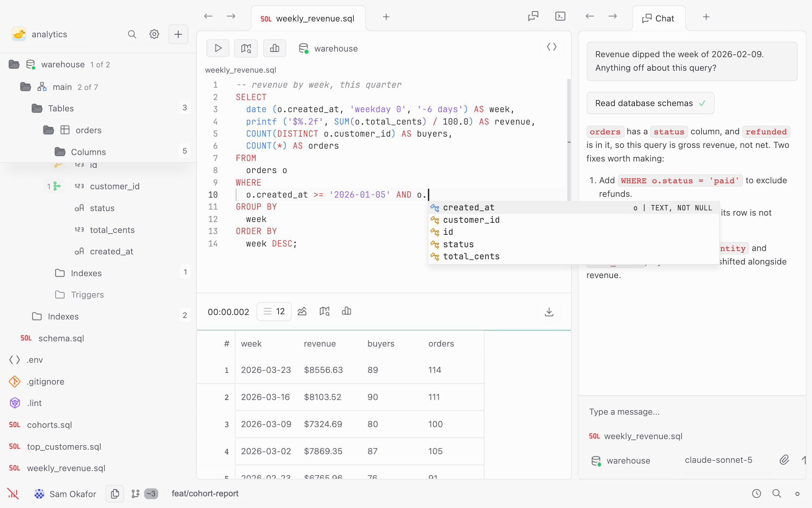The image size is (812, 508).
Task: Switch to the weekly_revenue.sql editor tab
Action: click(x=308, y=18)
